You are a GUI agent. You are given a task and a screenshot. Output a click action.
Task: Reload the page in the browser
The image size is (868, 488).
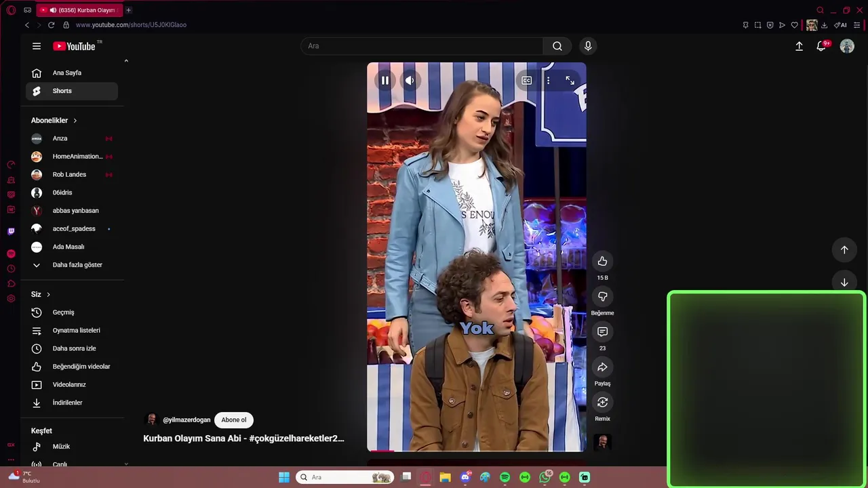(x=51, y=25)
